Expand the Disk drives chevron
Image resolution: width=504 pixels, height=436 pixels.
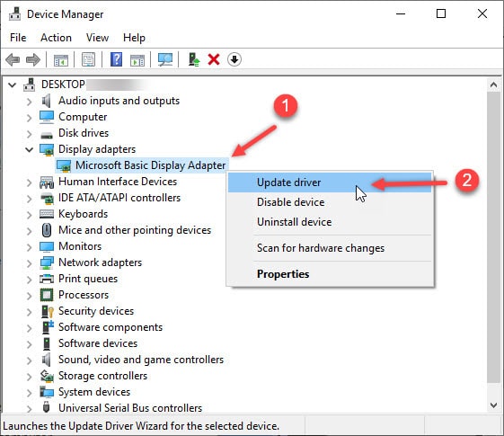click(30, 134)
